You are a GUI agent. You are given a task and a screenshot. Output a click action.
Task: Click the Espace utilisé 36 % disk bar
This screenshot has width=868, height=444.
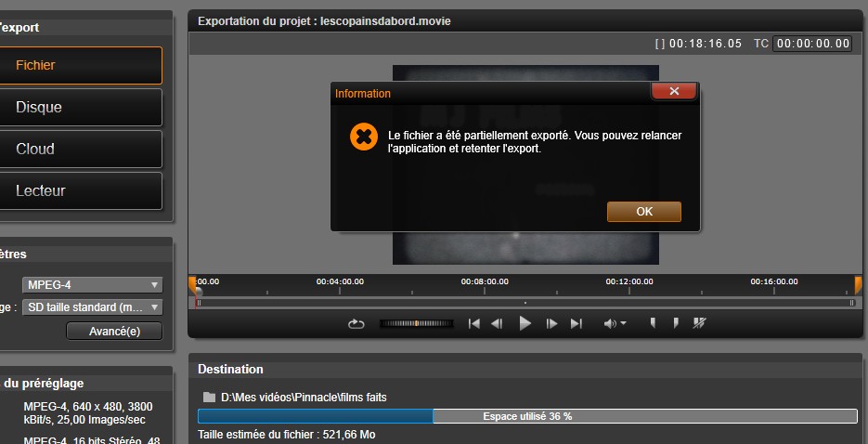[x=527, y=416]
